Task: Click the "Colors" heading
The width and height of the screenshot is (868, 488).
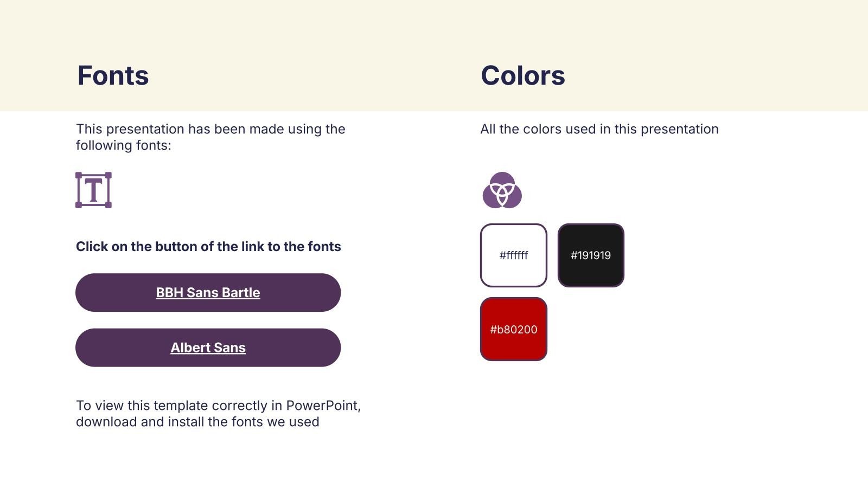Action: [522, 75]
